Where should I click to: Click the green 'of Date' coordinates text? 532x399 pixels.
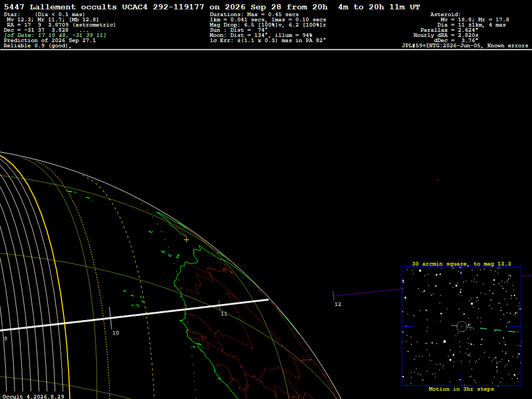55,35
